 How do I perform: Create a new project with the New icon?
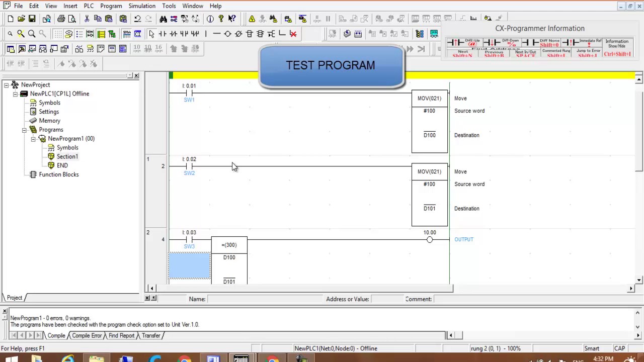click(11, 19)
